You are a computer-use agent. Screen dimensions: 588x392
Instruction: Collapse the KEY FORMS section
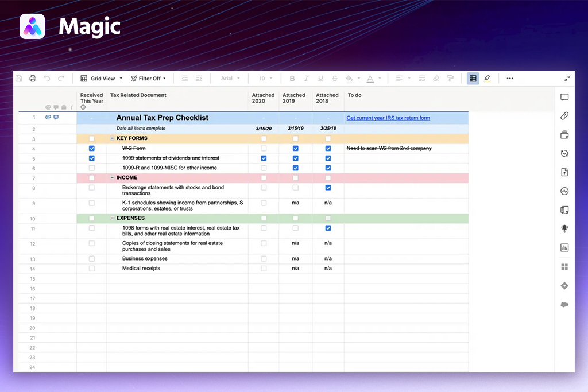click(112, 138)
